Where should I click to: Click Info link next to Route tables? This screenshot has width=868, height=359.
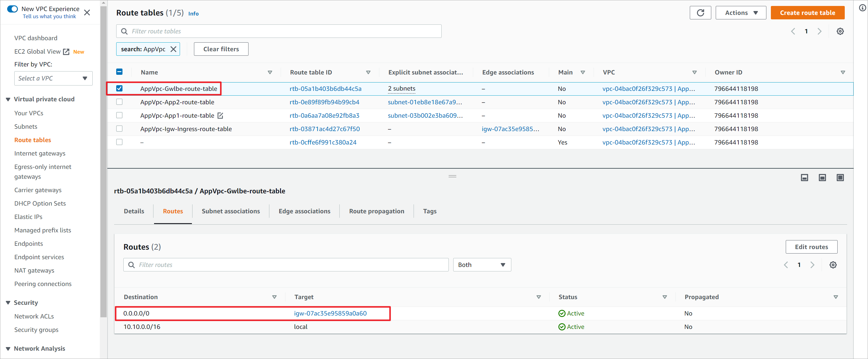[193, 14]
